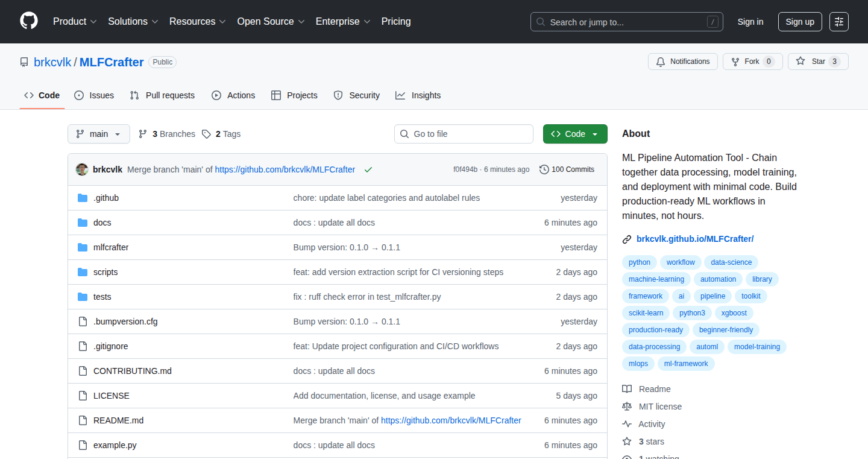Open the Pricing page
Image resolution: width=868 pixels, height=459 pixels.
tap(396, 21)
